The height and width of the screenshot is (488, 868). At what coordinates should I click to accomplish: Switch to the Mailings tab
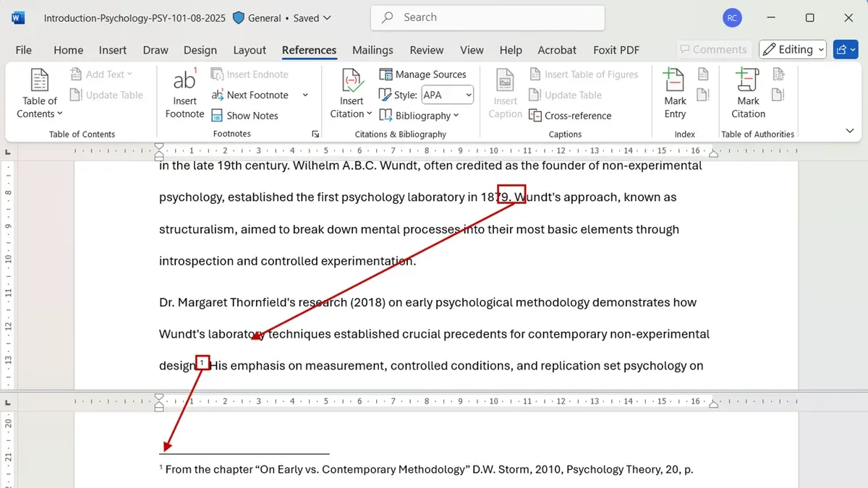coord(373,50)
